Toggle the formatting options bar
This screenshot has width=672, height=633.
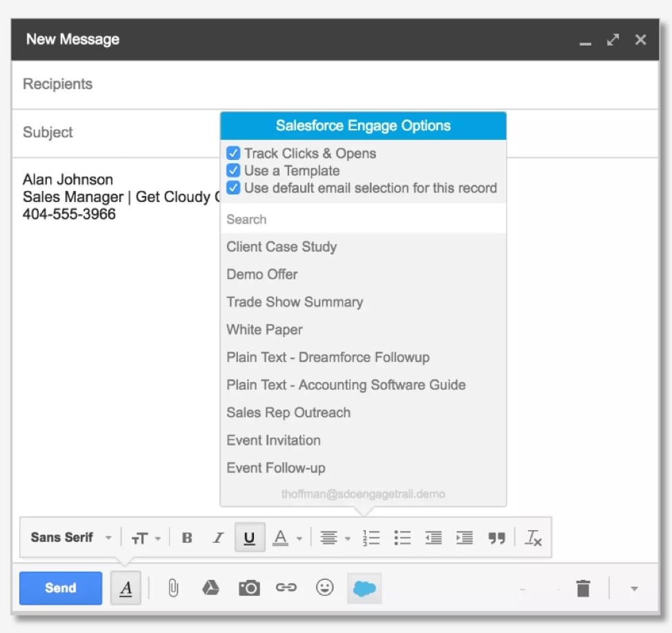point(126,588)
